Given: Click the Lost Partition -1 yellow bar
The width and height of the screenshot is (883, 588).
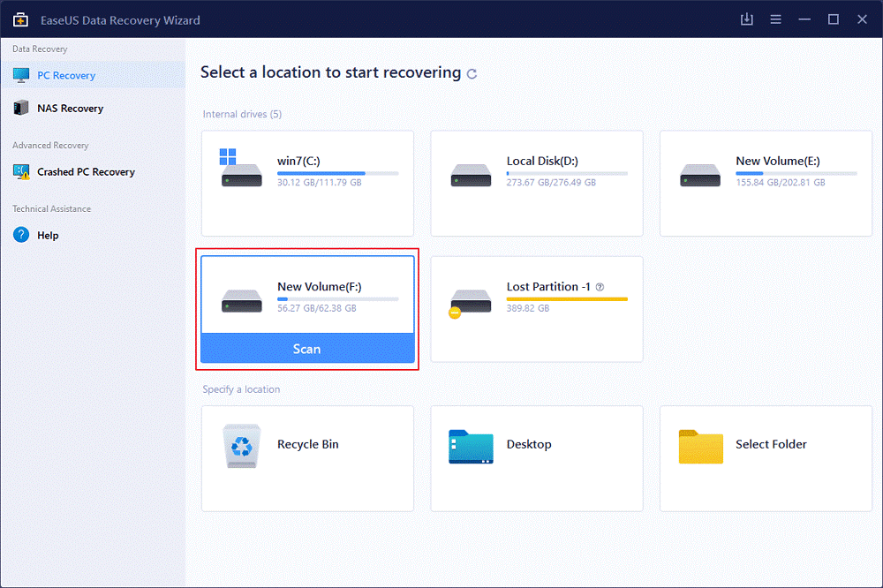Looking at the screenshot, I should (x=567, y=299).
